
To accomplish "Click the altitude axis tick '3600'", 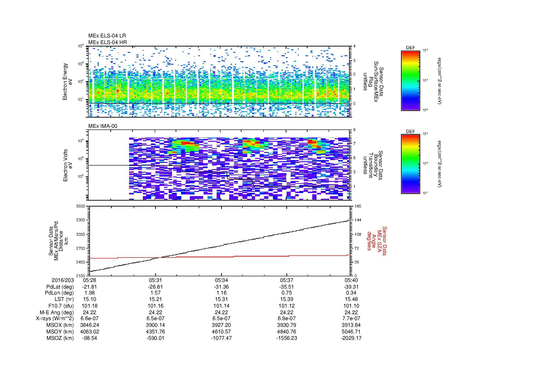I will click(x=81, y=206).
